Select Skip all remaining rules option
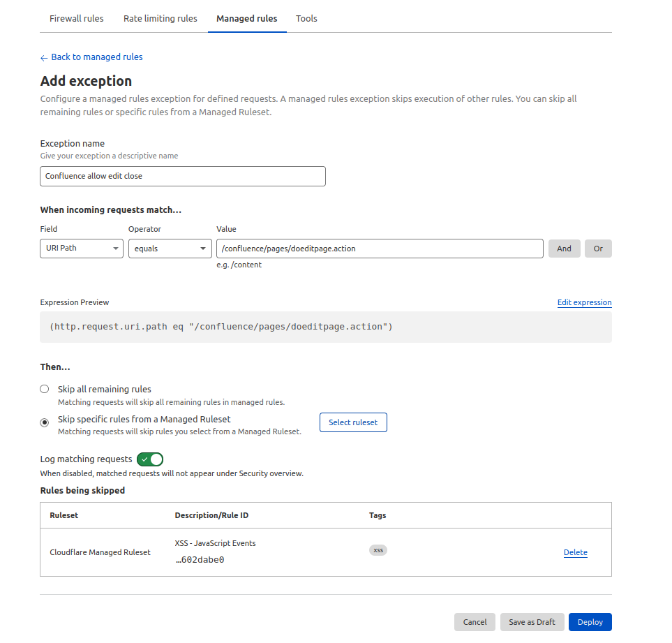This screenshot has width=672, height=643. [x=45, y=389]
